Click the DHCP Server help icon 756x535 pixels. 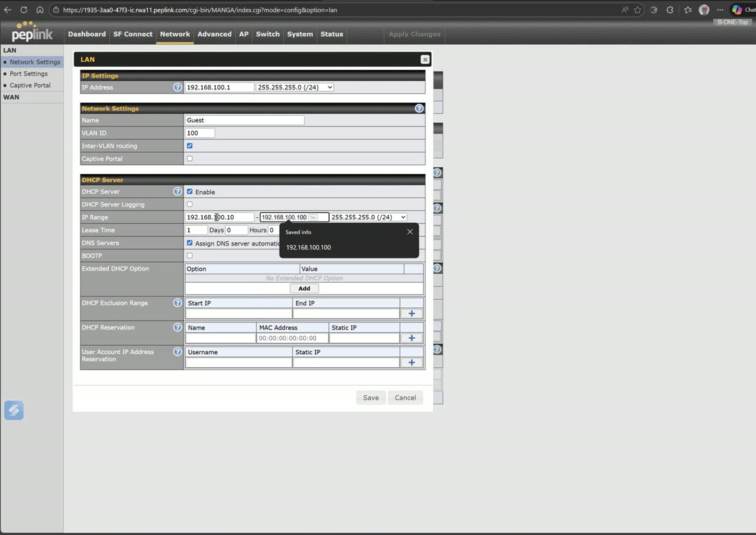[x=177, y=192]
